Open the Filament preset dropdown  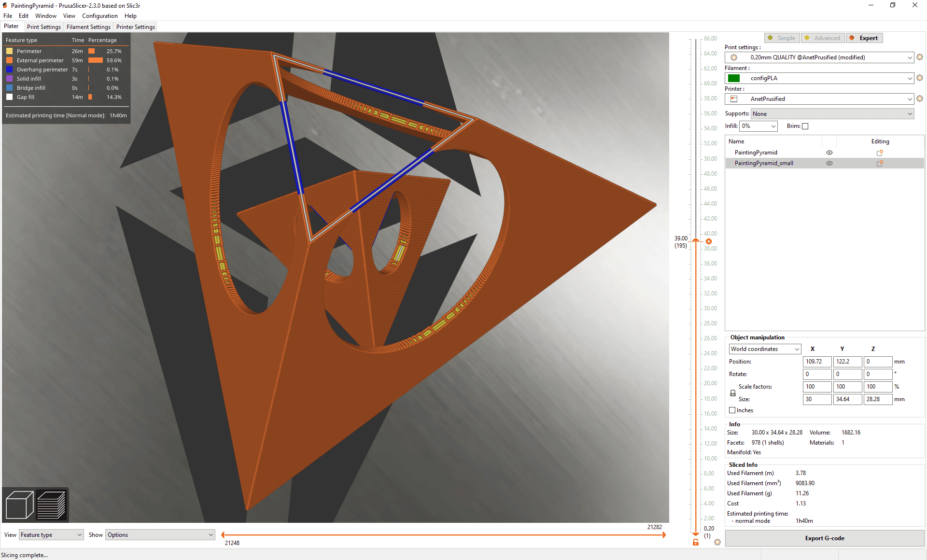[x=819, y=78]
